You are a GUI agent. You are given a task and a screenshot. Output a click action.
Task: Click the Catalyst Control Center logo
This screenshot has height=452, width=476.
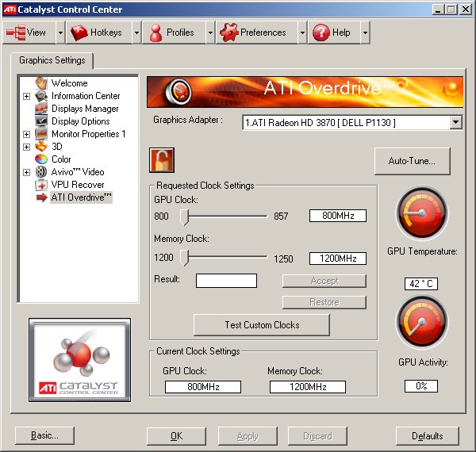[x=79, y=361]
